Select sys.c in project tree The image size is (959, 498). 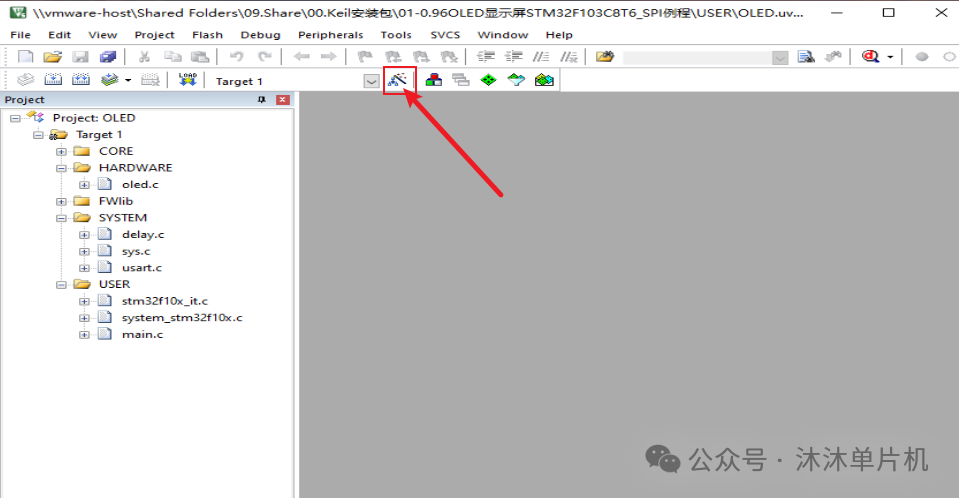pyautogui.click(x=136, y=251)
